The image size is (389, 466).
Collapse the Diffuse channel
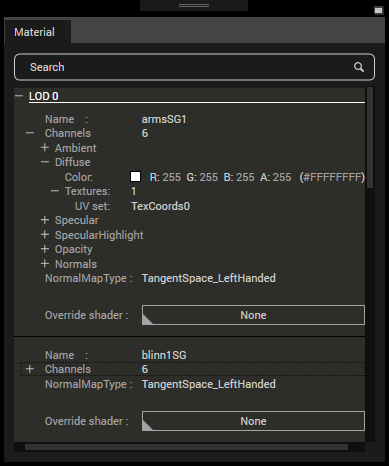pos(45,162)
